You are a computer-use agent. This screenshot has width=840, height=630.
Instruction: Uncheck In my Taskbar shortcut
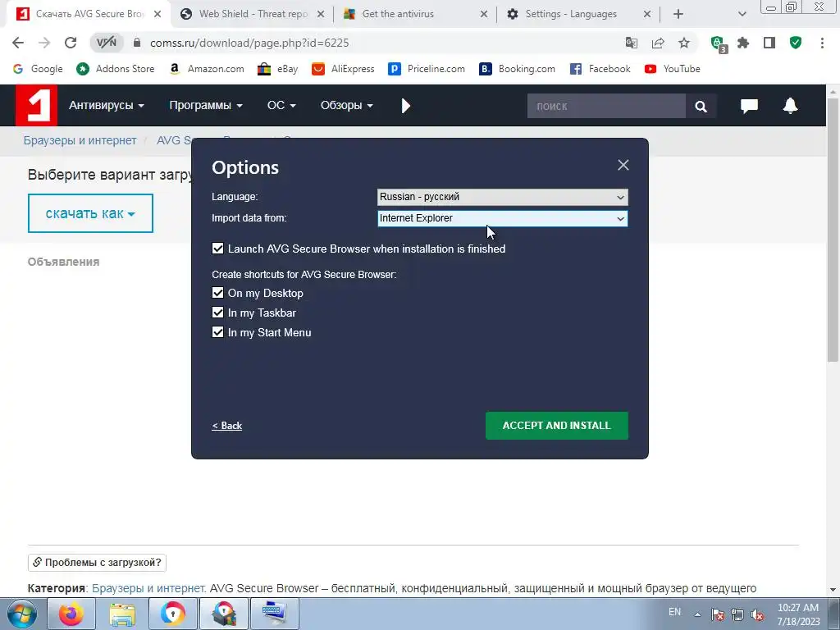(217, 313)
